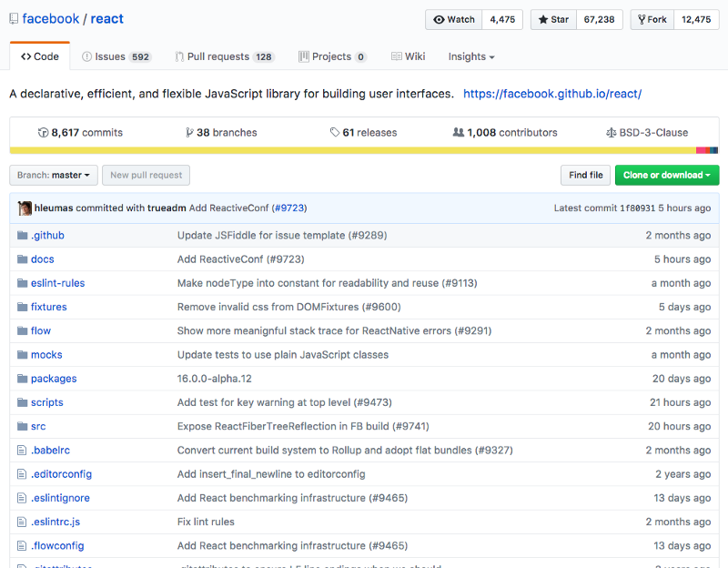This screenshot has height=568, width=728.
Task: Click the commits history icon
Action: (43, 132)
